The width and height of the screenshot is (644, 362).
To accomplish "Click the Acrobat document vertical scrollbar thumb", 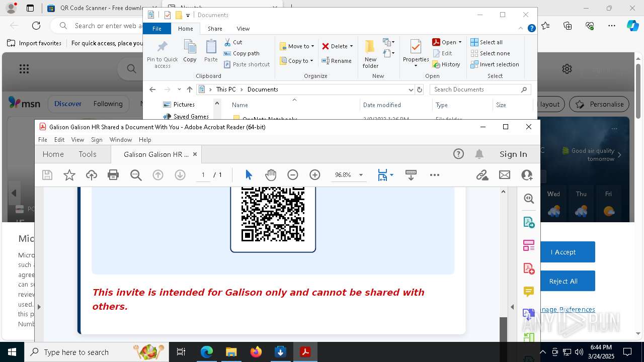I will coord(503,330).
